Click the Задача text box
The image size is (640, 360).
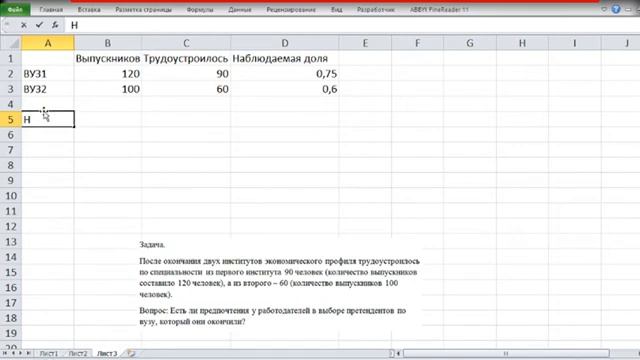pos(279,283)
